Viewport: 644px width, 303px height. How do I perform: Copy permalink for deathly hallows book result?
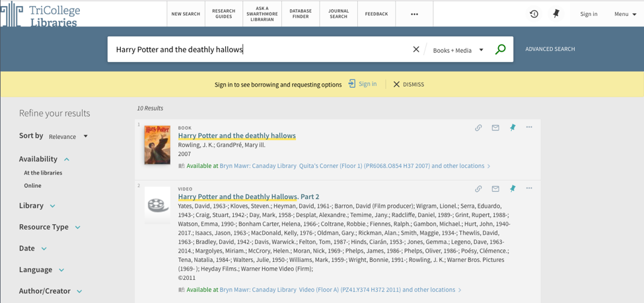(478, 128)
